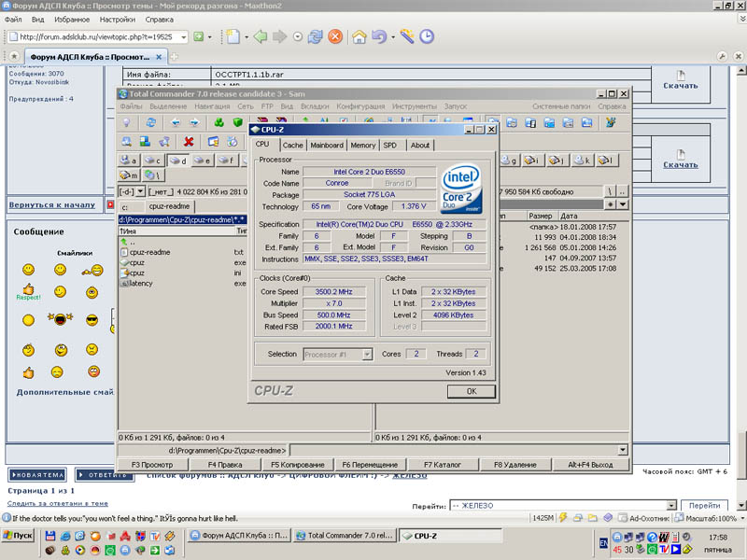Click the Пуск start button
Viewport: 747px width, 560px height.
(x=18, y=535)
